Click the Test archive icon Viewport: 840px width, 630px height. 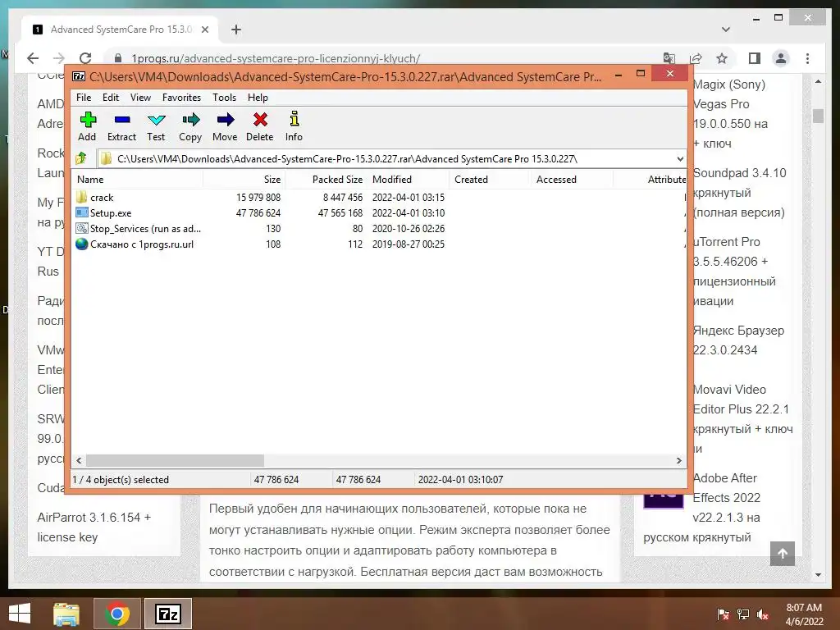coord(156,120)
